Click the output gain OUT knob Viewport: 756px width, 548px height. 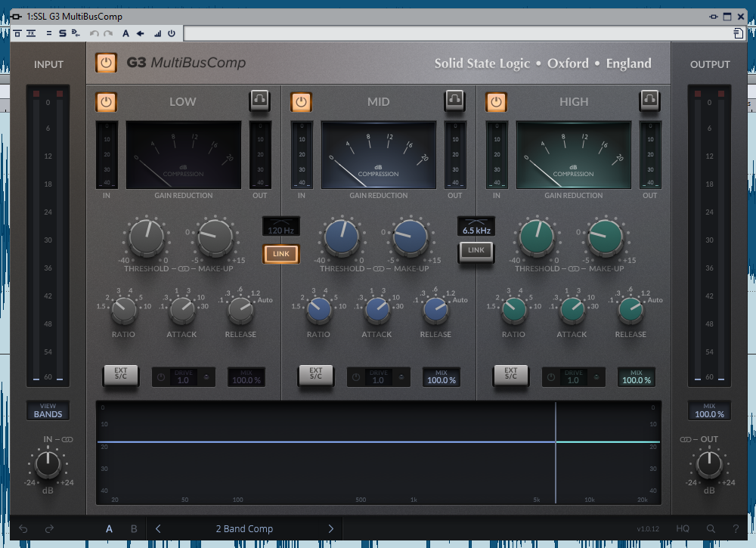pos(709,464)
